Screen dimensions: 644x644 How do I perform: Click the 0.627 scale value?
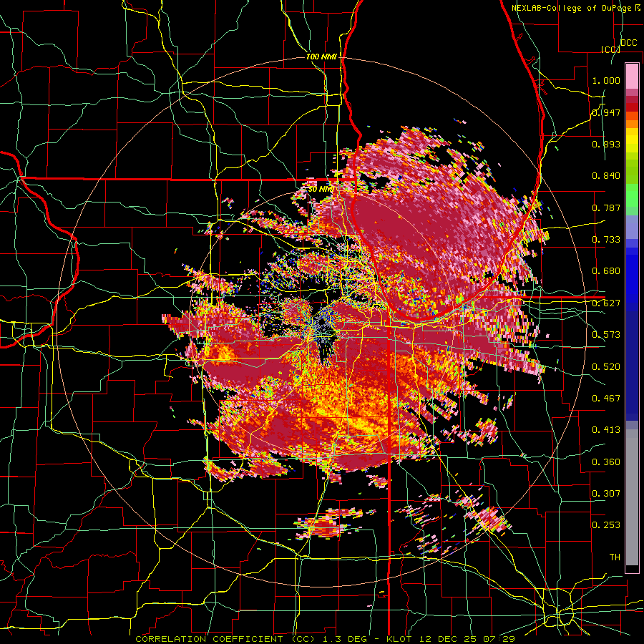tap(606, 303)
